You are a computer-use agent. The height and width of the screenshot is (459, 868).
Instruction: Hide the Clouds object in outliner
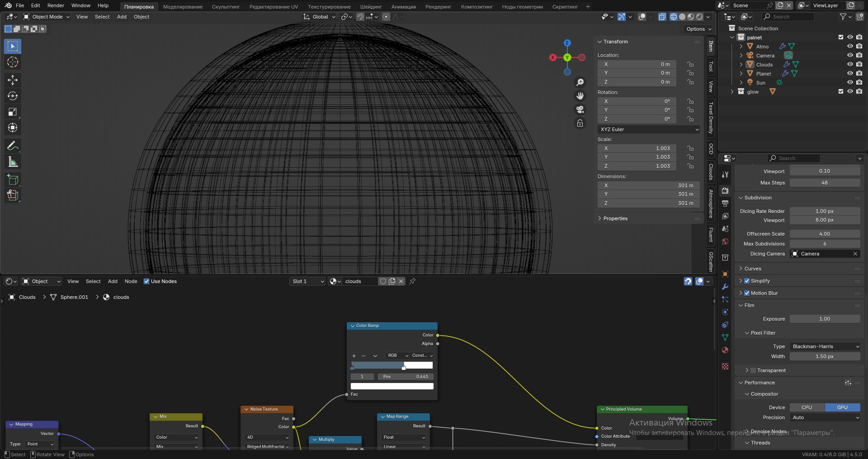(850, 64)
